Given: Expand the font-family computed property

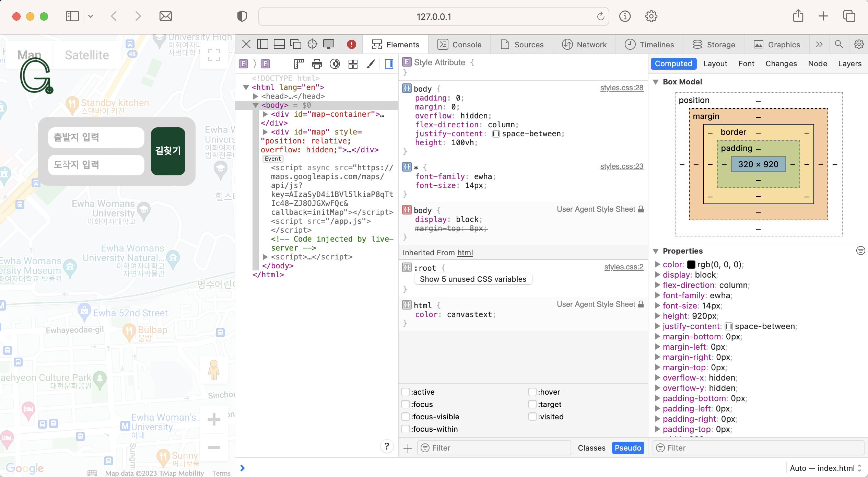Looking at the screenshot, I should 657,295.
